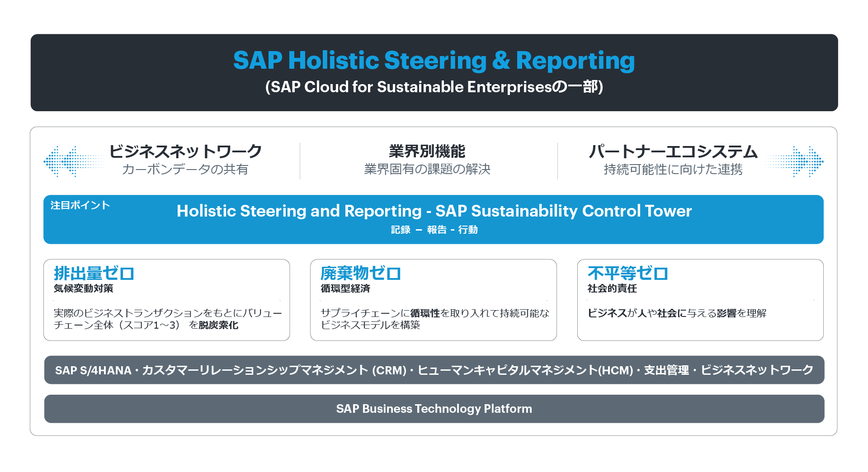Click the 記録 – 報告 - 行動 line
This screenshot has width=868, height=472.
click(434, 230)
